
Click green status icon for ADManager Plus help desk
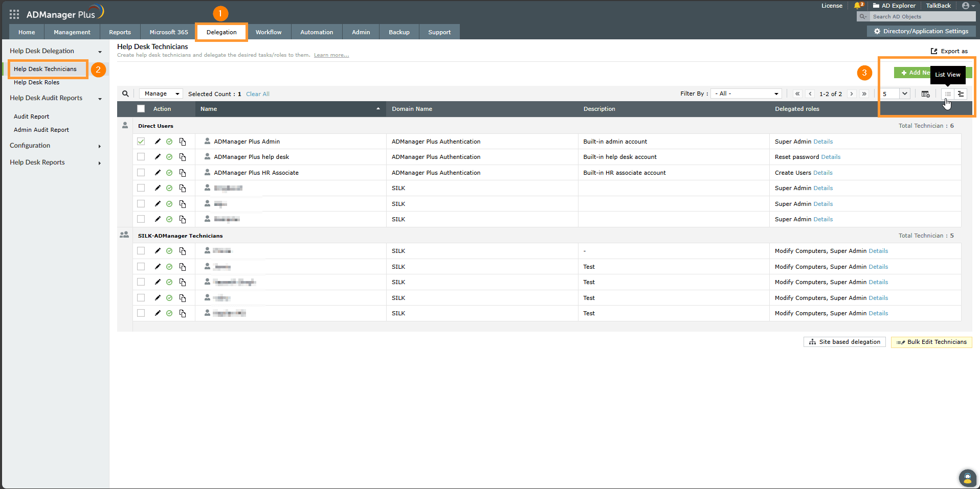[169, 157]
